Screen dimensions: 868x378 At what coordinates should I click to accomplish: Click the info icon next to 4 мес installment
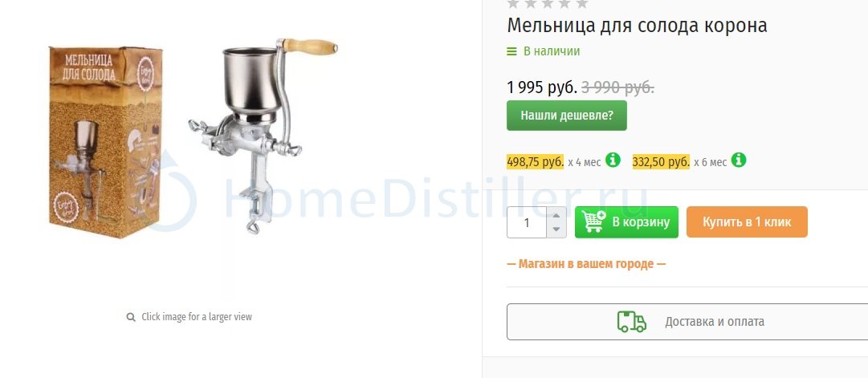[613, 161]
